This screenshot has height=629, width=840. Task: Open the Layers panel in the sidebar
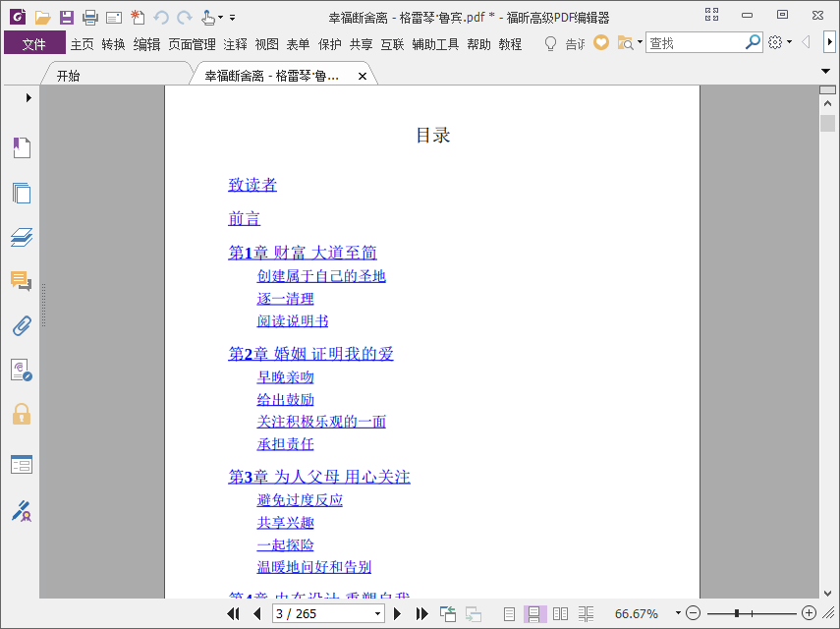22,237
